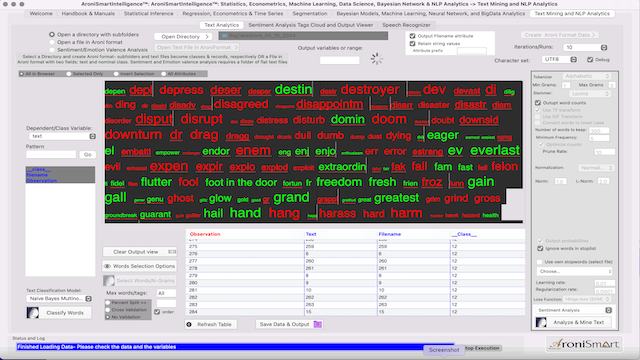The height and width of the screenshot is (360, 640).
Task: Choose 'Cross Validation' option
Action: pyautogui.click(x=108, y=310)
